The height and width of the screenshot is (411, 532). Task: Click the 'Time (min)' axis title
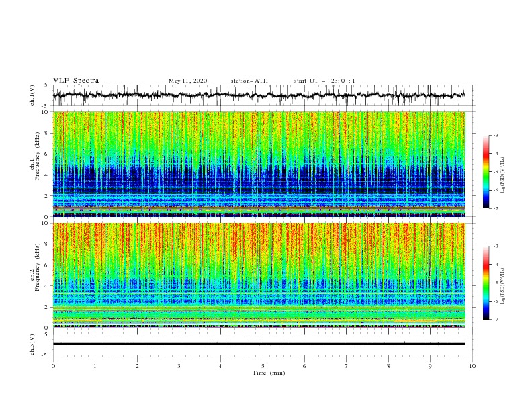pos(269,373)
